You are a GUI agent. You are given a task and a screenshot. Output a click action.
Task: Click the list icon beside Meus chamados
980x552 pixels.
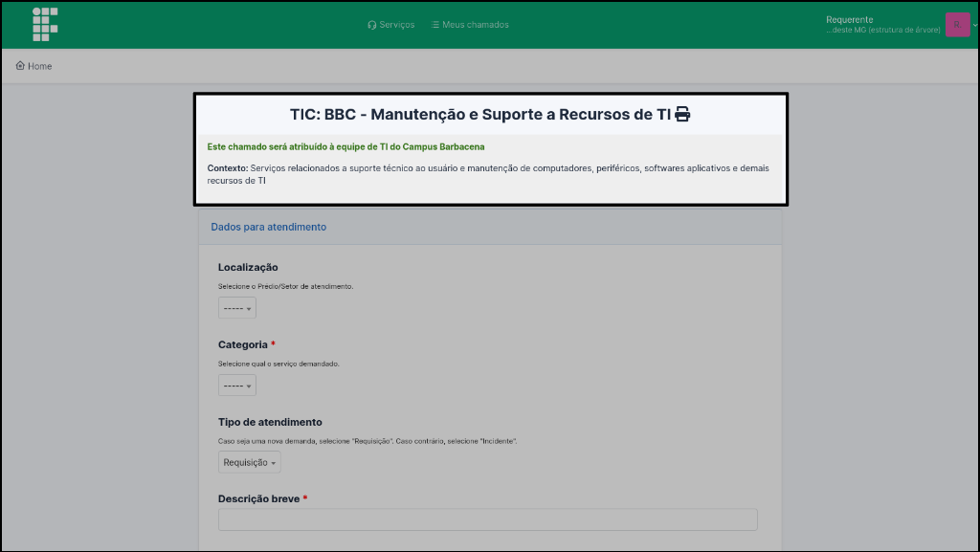tap(435, 25)
